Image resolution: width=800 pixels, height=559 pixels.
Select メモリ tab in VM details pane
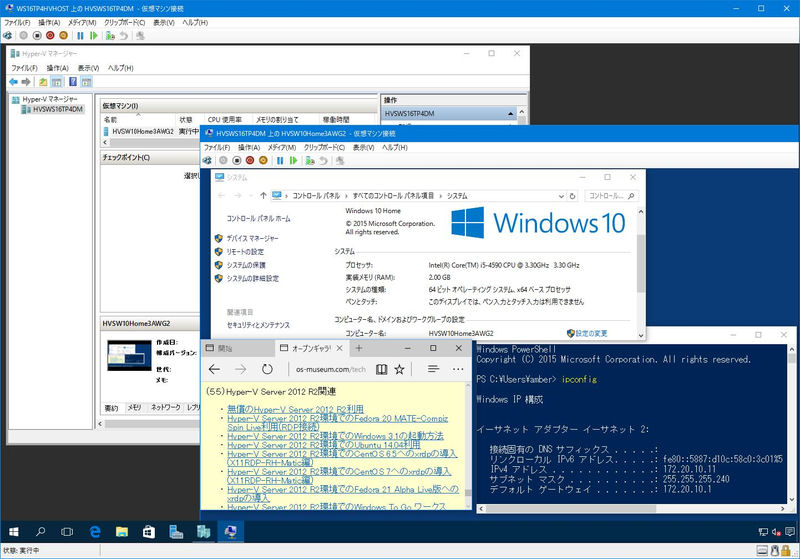pos(134,408)
